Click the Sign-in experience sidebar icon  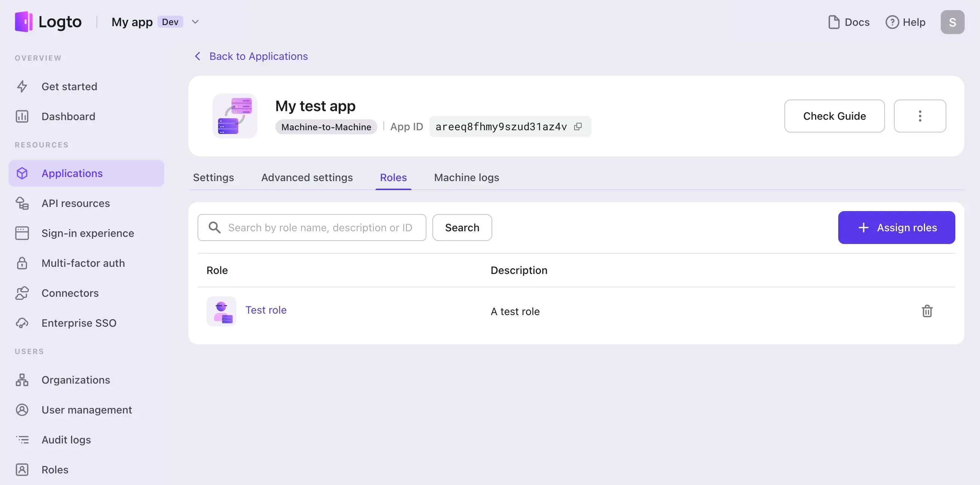tap(22, 233)
